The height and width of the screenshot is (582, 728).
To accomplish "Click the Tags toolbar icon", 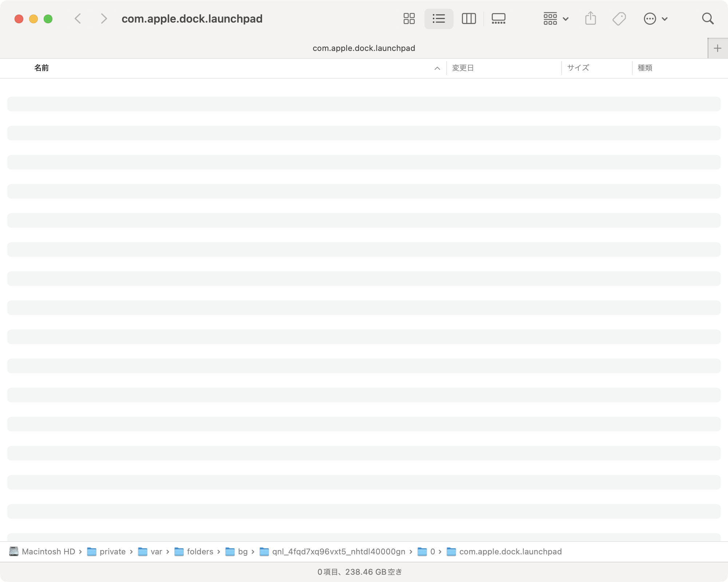I will pyautogui.click(x=619, y=19).
